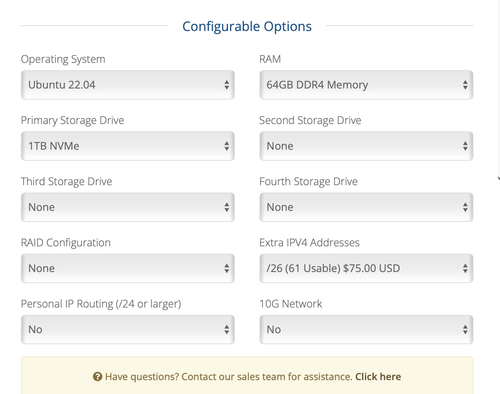500x394 pixels.
Task: Click the 'Configurable Options' heading
Action: coord(247,27)
